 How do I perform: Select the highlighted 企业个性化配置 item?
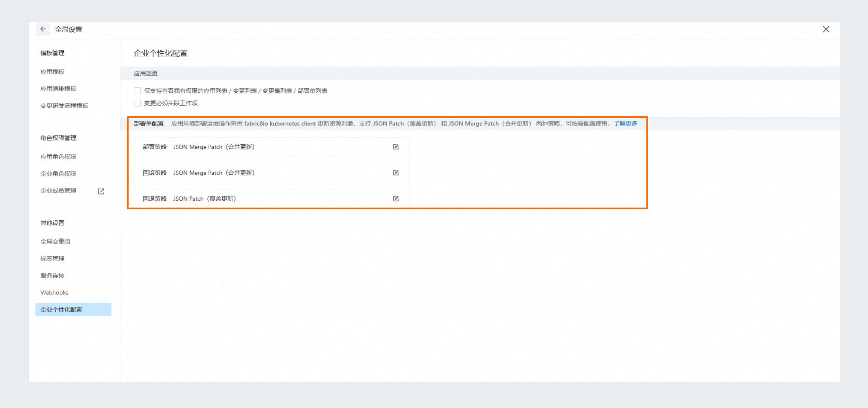pos(73,309)
